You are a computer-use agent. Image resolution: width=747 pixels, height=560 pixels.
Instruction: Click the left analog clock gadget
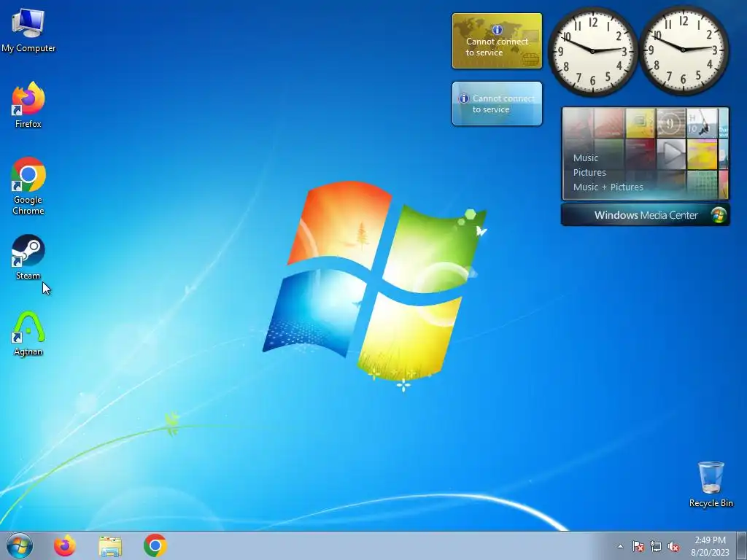coord(592,50)
